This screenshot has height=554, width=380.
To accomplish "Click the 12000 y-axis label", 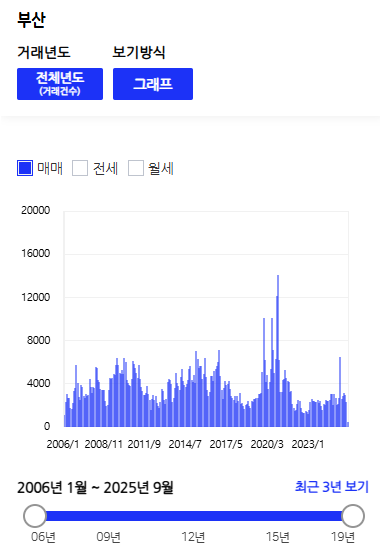I will (35, 297).
